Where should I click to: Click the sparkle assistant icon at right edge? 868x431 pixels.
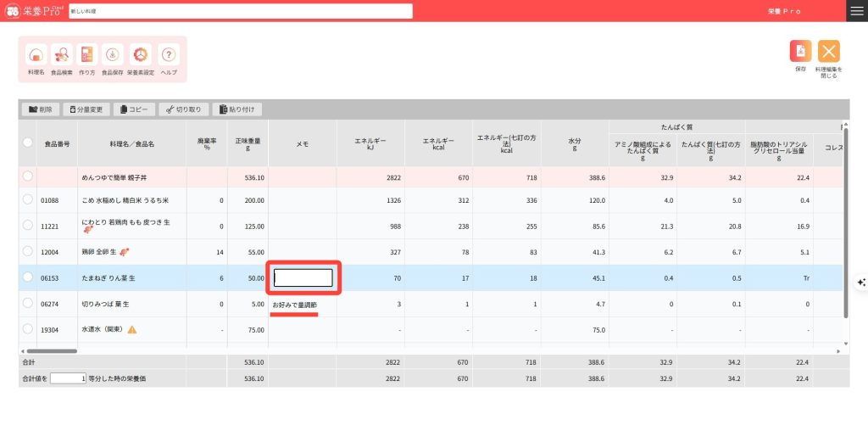(861, 283)
